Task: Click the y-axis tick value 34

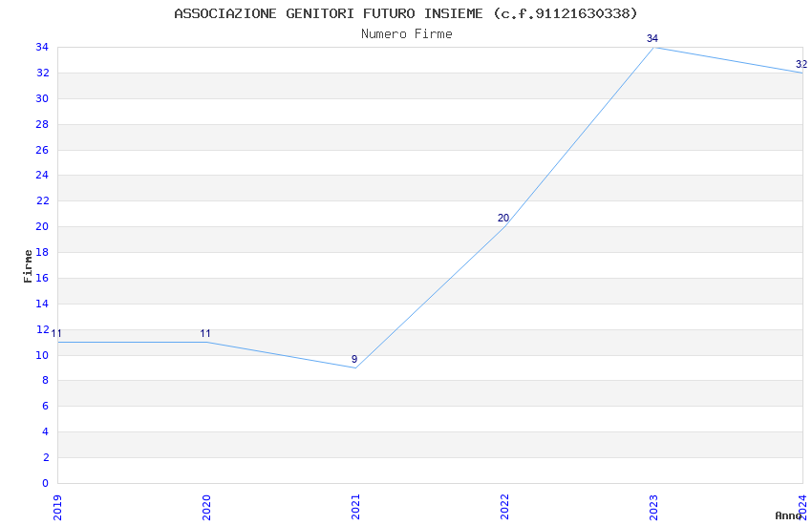Action: [42, 47]
